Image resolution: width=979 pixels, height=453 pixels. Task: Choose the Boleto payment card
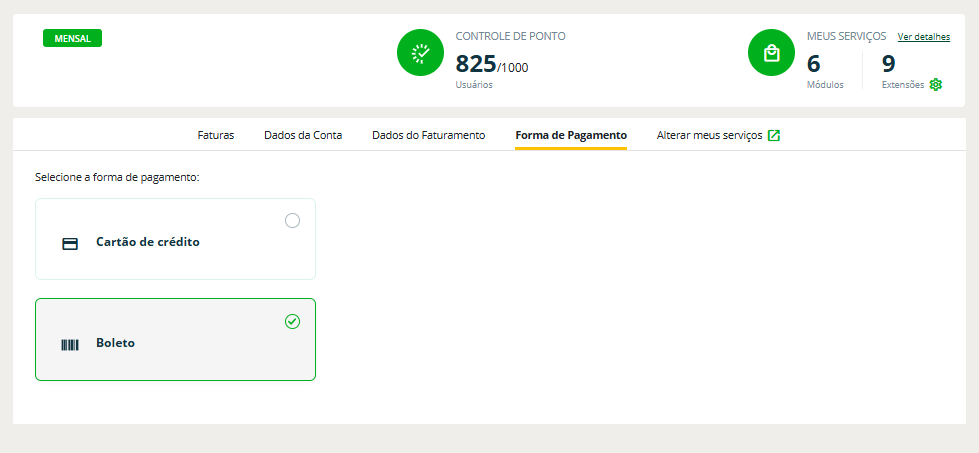point(175,340)
